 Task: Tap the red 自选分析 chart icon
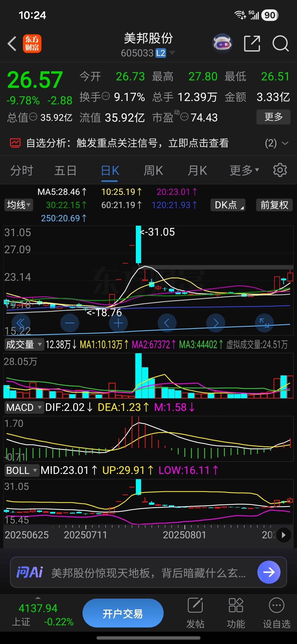pyautogui.click(x=15, y=143)
